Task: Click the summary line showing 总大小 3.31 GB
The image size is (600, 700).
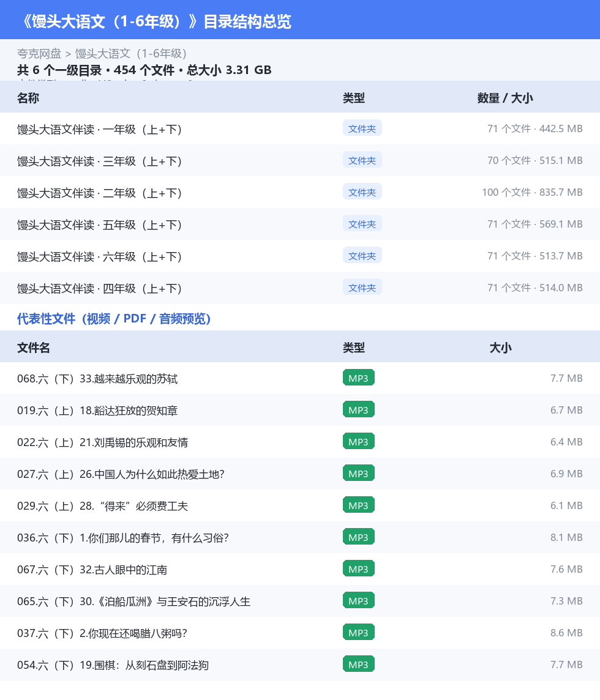Action: pos(144,70)
